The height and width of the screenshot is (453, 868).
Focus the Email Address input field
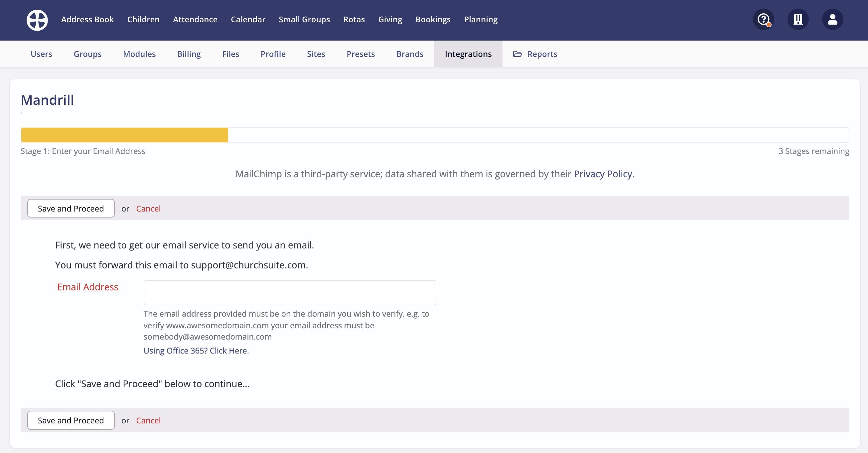point(289,293)
